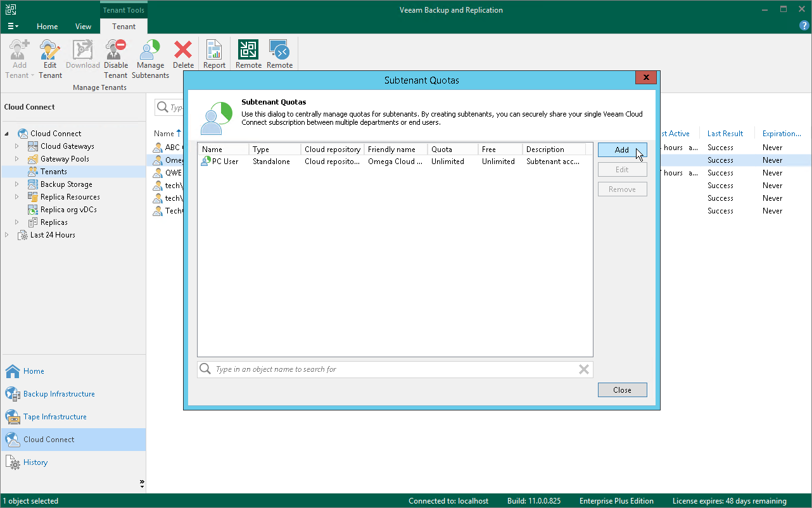Expand the Replicas node arrow

pos(18,222)
